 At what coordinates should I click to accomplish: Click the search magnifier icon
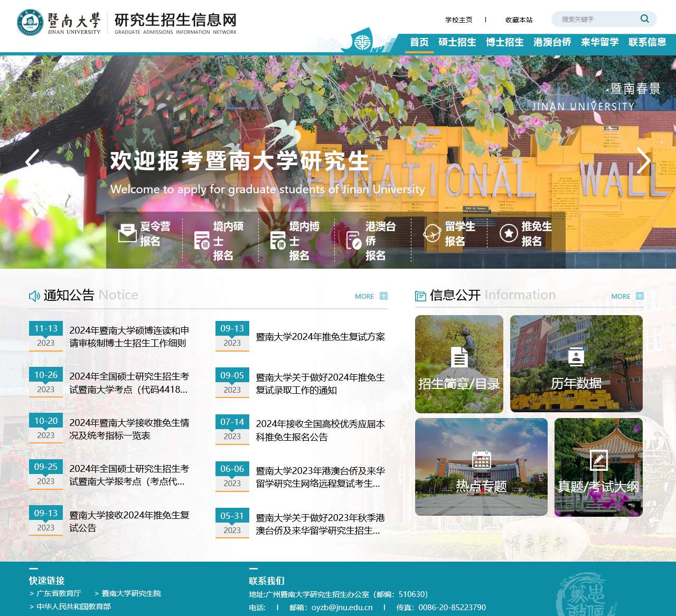click(644, 19)
